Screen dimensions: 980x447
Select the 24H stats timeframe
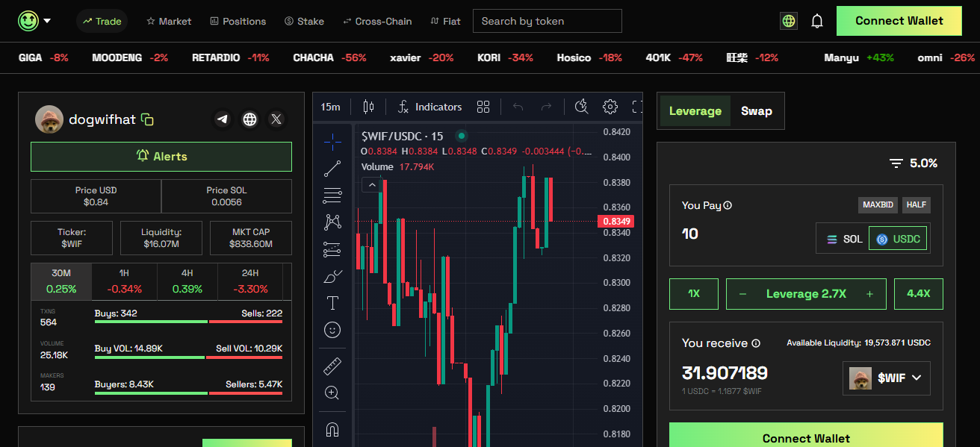250,281
